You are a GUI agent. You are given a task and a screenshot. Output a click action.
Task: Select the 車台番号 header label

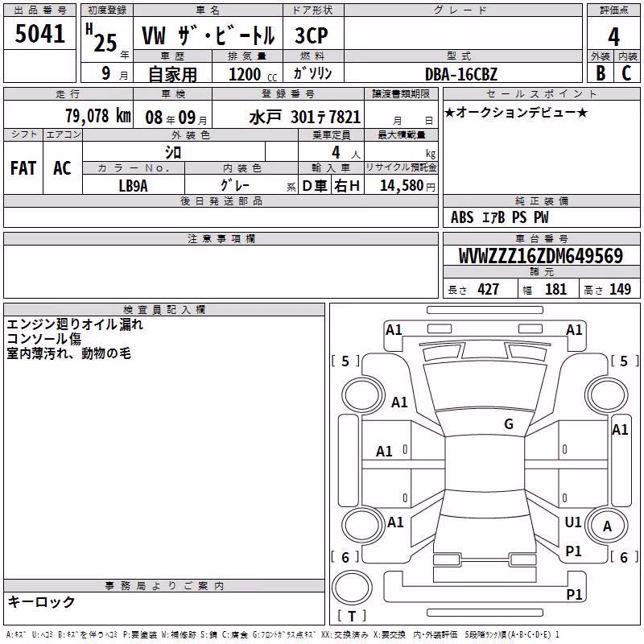click(x=541, y=238)
